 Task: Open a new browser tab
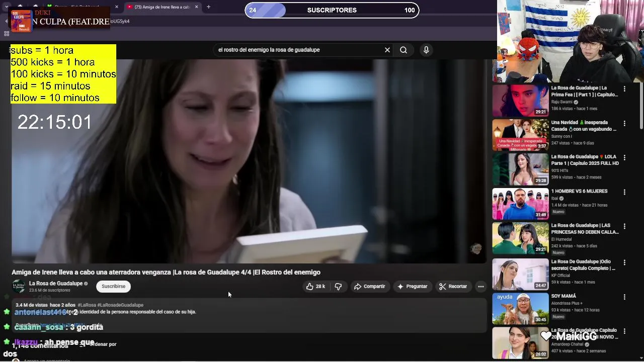tap(208, 7)
